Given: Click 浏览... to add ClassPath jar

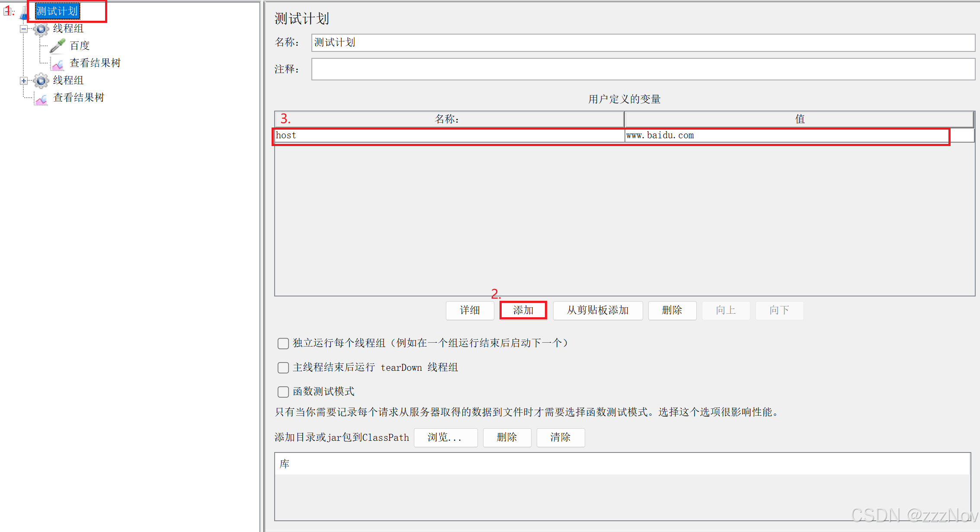Looking at the screenshot, I should click(x=445, y=437).
